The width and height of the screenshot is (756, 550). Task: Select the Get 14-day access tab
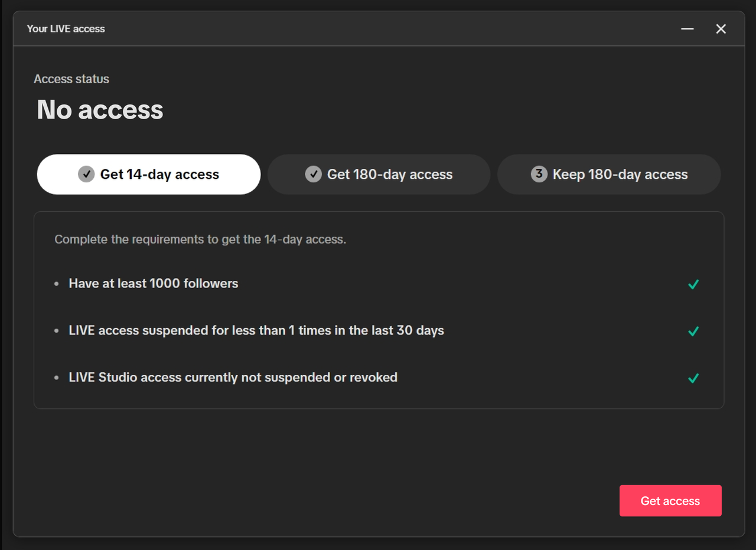click(x=148, y=174)
